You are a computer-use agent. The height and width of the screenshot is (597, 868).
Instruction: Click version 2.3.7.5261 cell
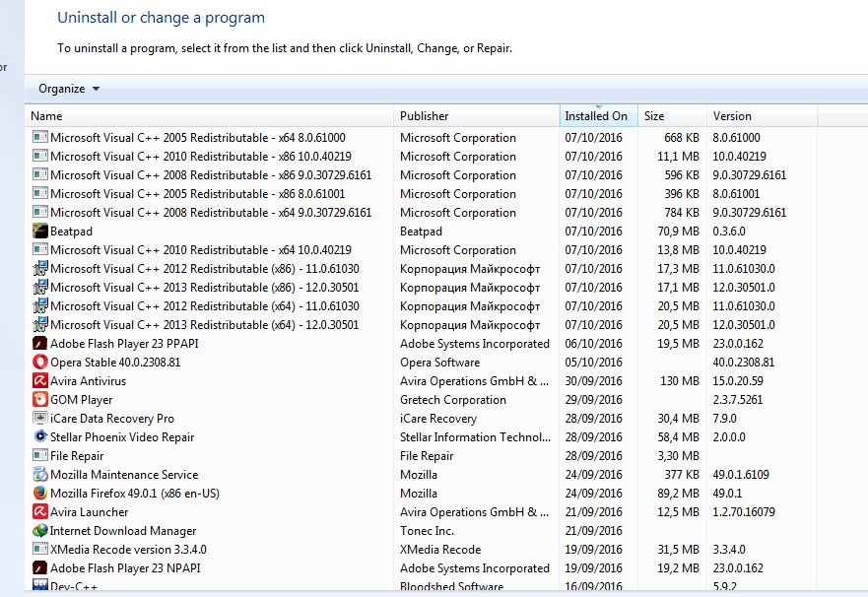[x=737, y=400]
